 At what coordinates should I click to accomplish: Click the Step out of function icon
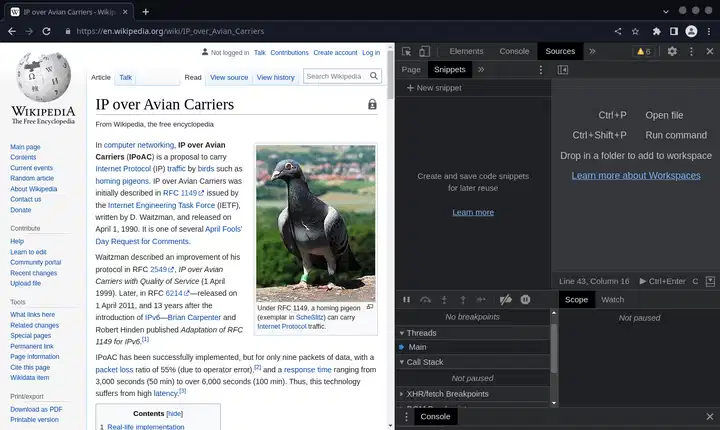pos(463,300)
